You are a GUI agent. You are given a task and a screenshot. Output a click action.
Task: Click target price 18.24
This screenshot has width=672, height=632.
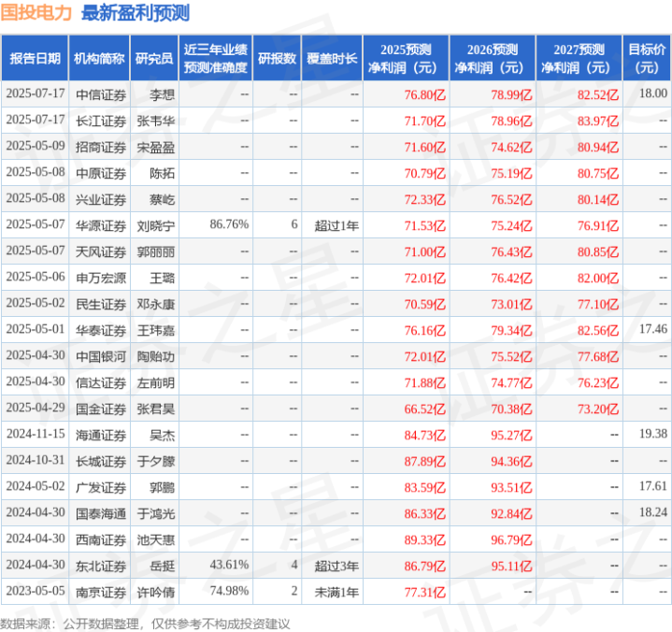653,512
